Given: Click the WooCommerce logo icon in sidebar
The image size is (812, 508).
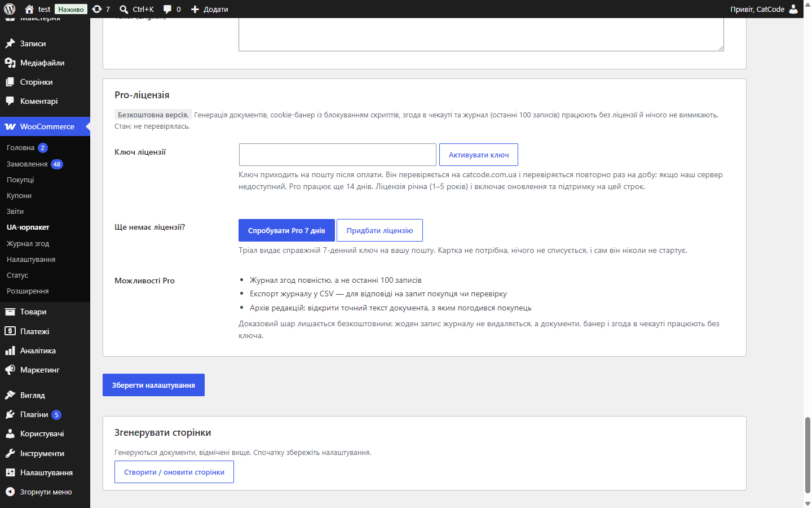Looking at the screenshot, I should pyautogui.click(x=10, y=126).
